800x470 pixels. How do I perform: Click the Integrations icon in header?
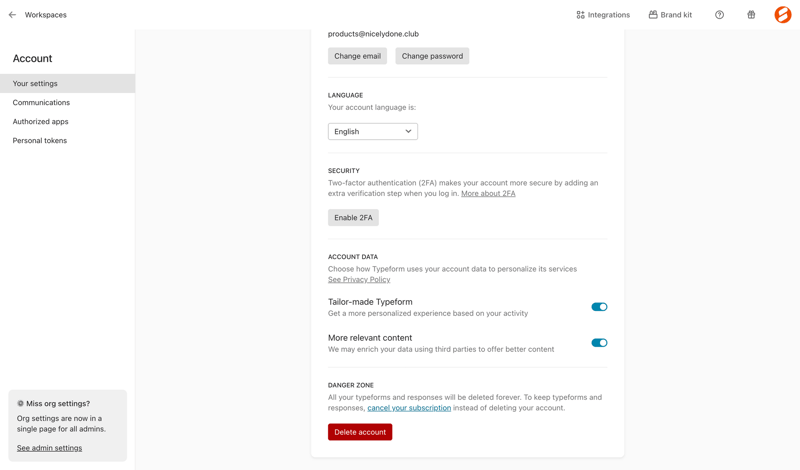581,15
